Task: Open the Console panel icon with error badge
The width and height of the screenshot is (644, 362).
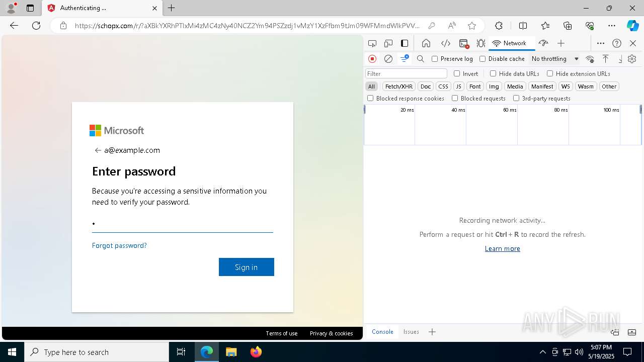Action: pos(464,43)
